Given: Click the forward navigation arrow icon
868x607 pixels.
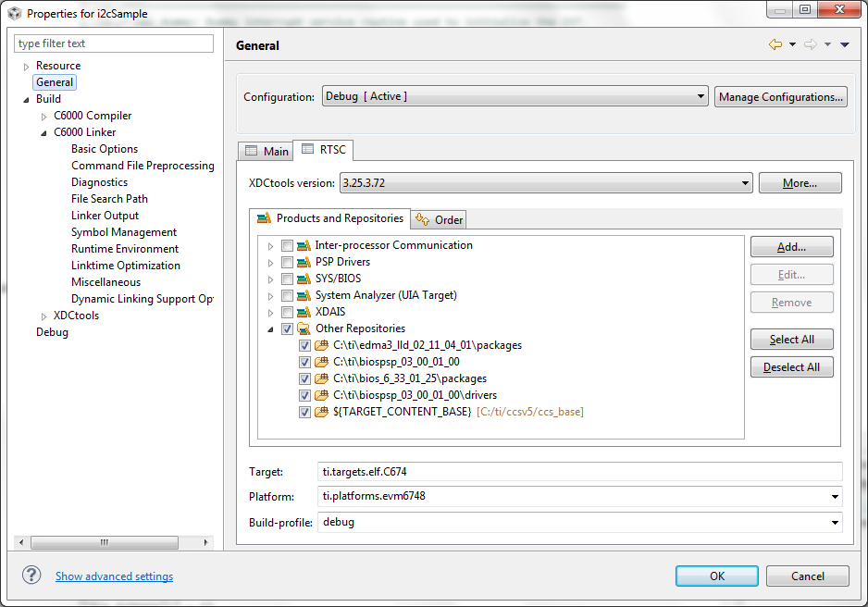Looking at the screenshot, I should click(x=811, y=44).
